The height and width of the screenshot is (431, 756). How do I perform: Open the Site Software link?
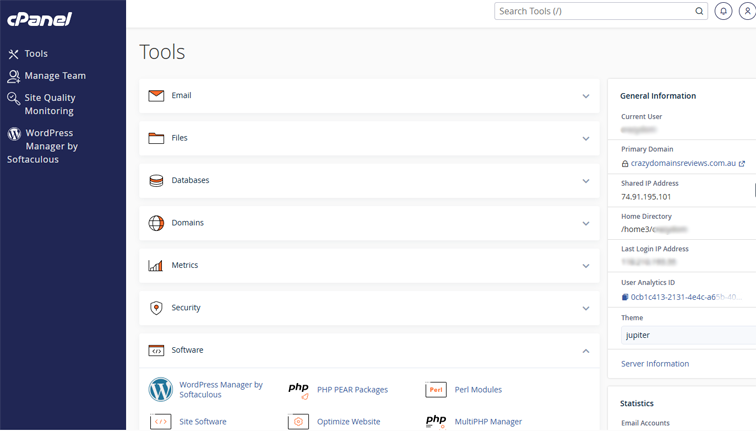click(203, 421)
